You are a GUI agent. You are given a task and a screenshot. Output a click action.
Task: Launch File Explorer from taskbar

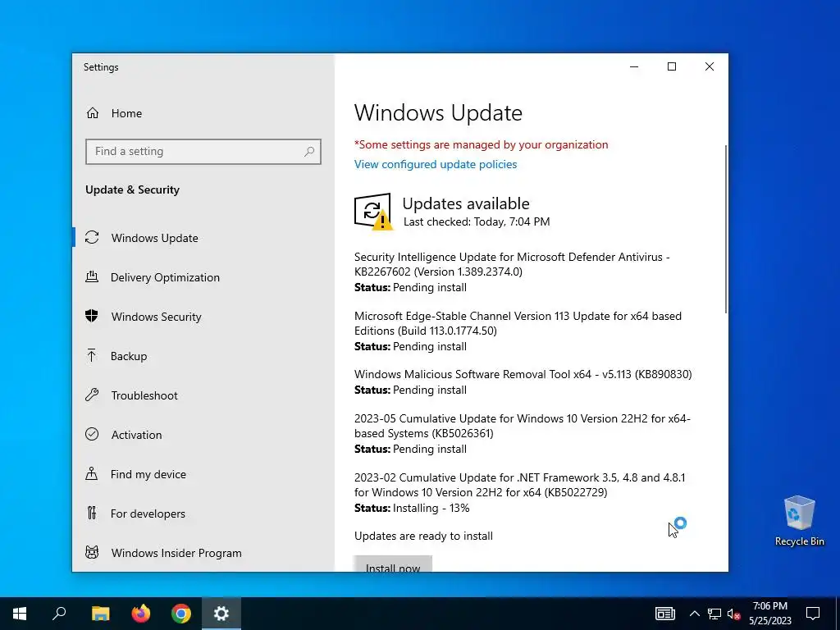click(x=100, y=614)
